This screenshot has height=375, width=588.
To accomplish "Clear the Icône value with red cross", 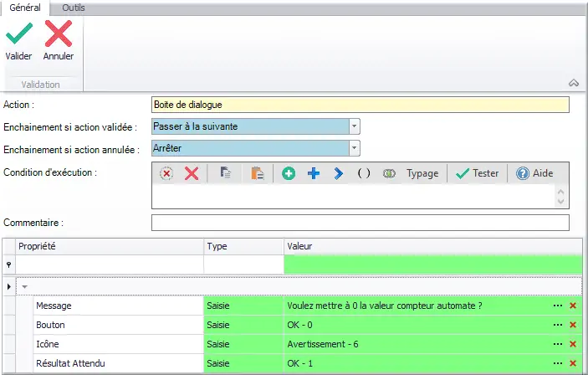I will tap(573, 344).
